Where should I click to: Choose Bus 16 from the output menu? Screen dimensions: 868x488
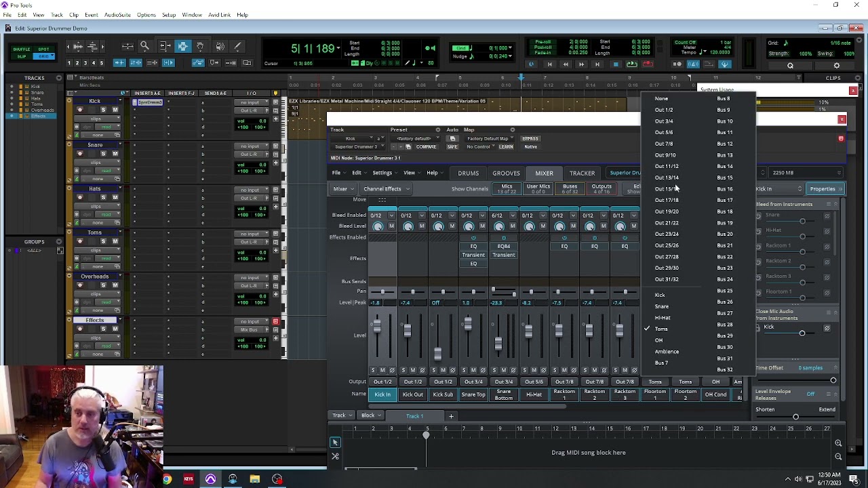(x=724, y=189)
